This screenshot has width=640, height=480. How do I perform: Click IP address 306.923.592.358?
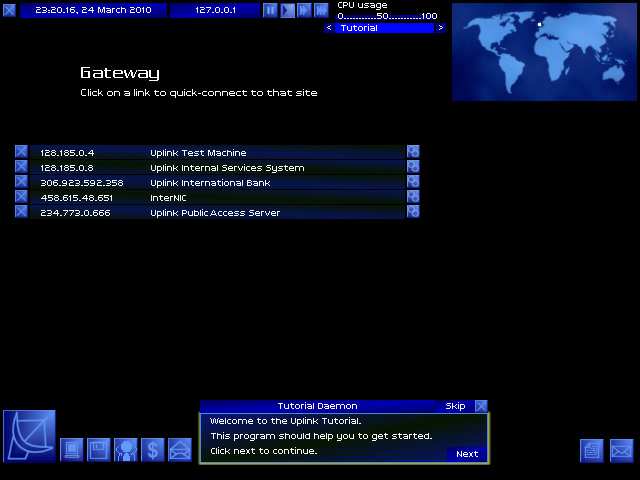tap(82, 183)
